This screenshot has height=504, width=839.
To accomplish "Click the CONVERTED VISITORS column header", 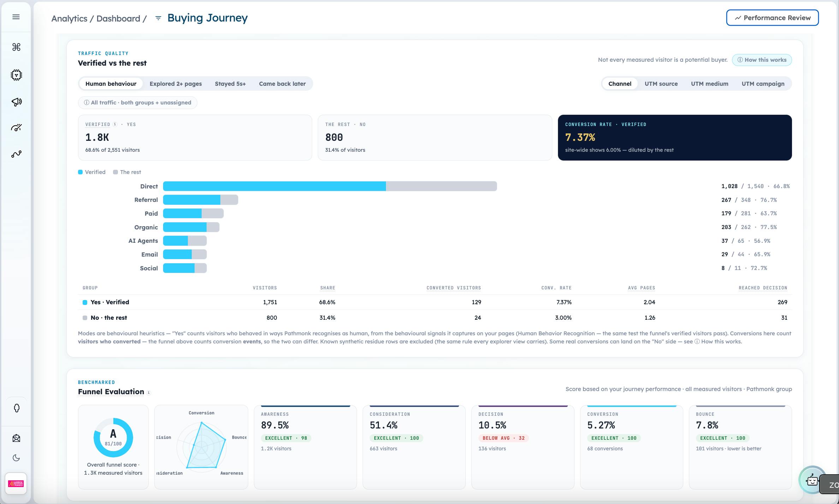I will [x=454, y=288].
